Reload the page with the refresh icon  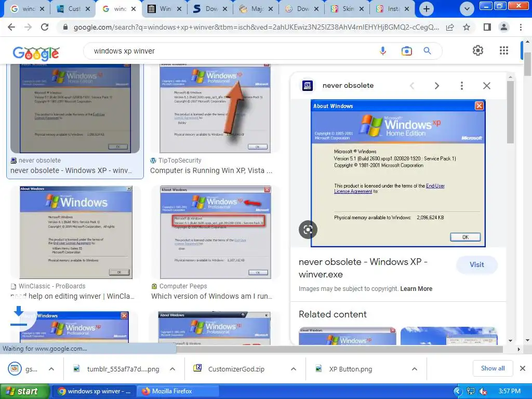point(45,27)
